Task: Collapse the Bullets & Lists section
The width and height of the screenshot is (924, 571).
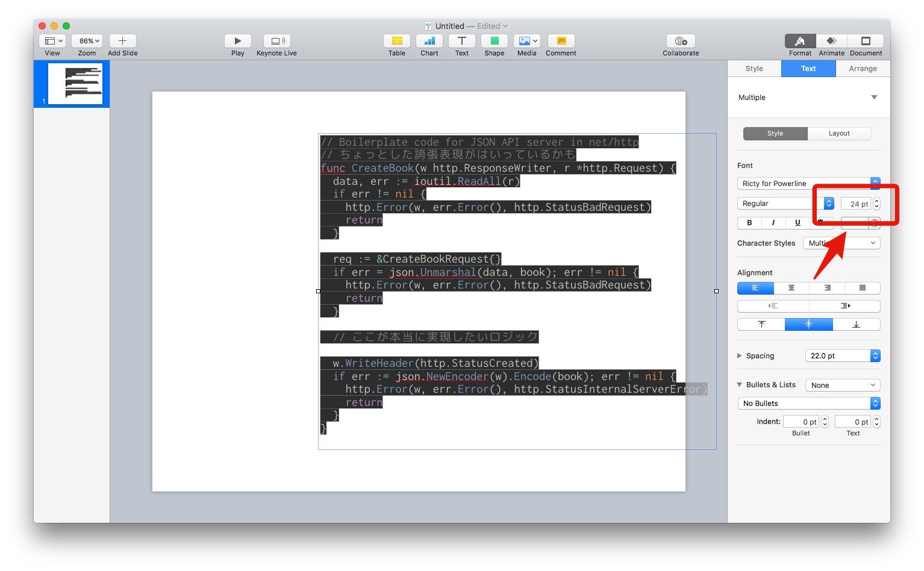Action: (x=740, y=385)
